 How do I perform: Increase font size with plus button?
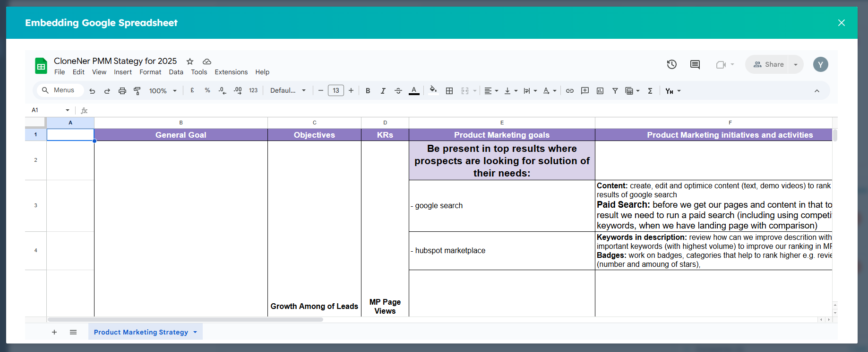(x=351, y=90)
